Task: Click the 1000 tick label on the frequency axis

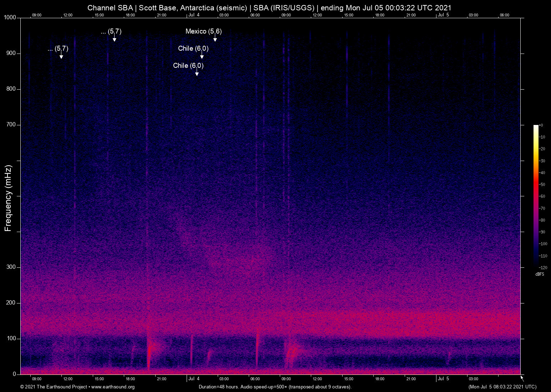Action: pos(10,17)
